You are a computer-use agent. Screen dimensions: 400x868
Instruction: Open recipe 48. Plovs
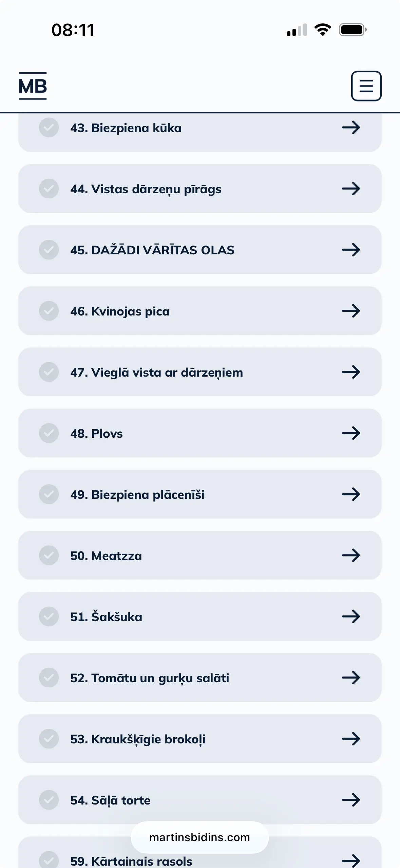(x=97, y=434)
